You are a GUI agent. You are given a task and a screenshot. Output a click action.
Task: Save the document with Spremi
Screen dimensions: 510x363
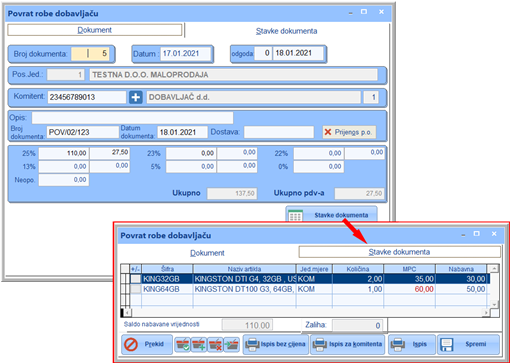coord(469,344)
